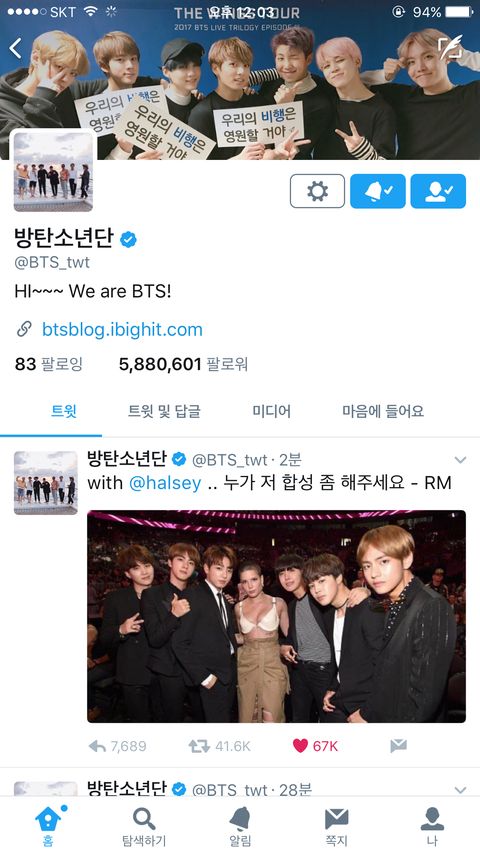
Task: Expand the second tweet's options chevron
Action: pyautogui.click(x=460, y=790)
